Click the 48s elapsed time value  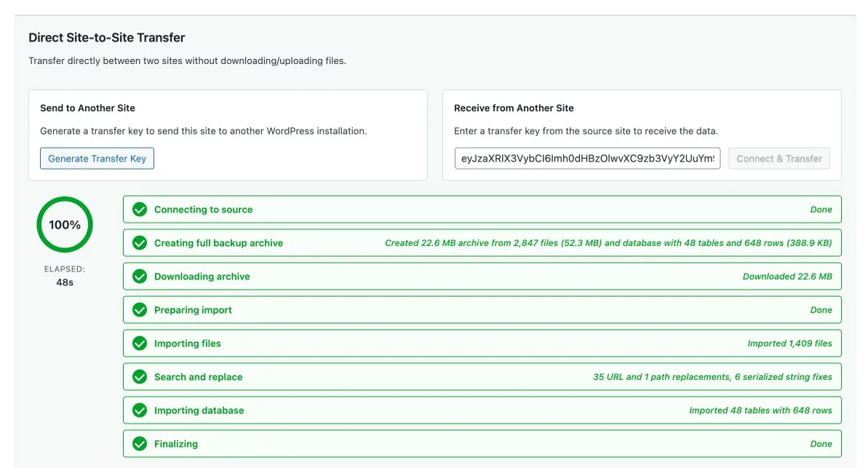click(65, 282)
